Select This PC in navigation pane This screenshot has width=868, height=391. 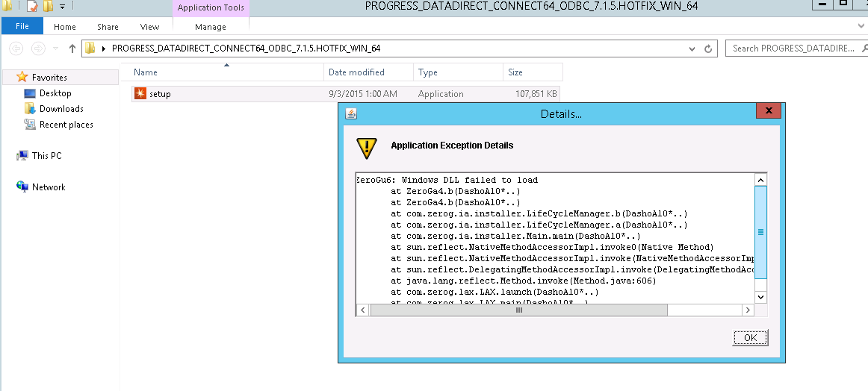46,156
